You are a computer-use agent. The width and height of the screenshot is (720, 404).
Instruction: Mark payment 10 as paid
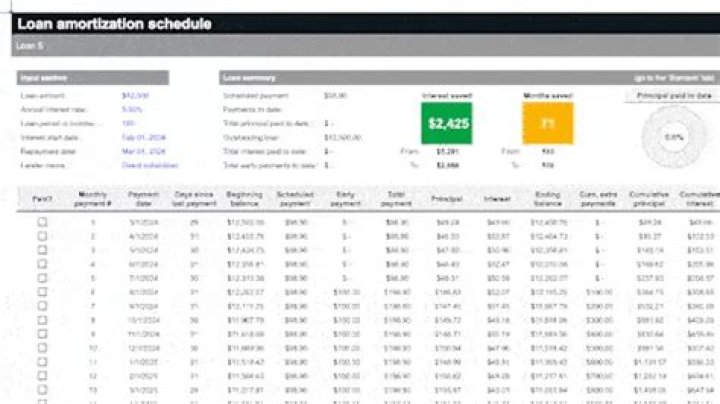click(42, 348)
